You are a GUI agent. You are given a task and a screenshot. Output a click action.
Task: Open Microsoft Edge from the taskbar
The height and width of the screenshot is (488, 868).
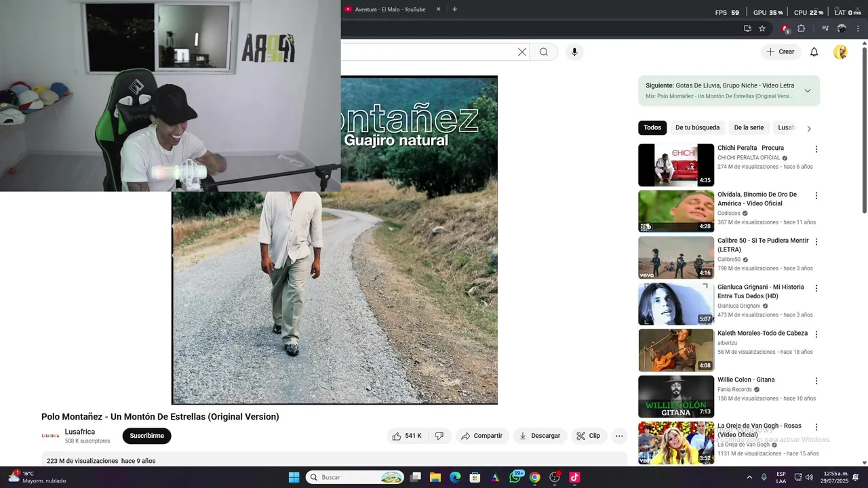coord(455,477)
